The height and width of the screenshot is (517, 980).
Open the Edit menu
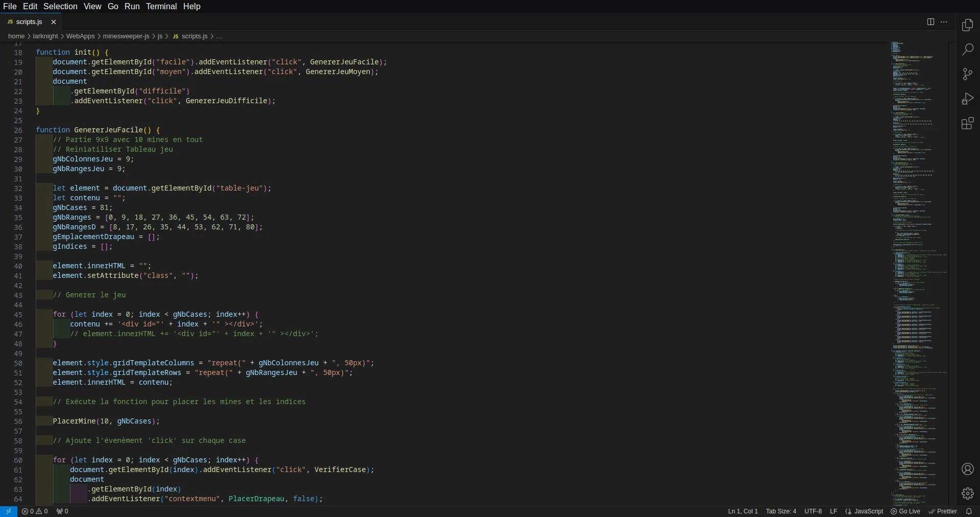pyautogui.click(x=30, y=6)
